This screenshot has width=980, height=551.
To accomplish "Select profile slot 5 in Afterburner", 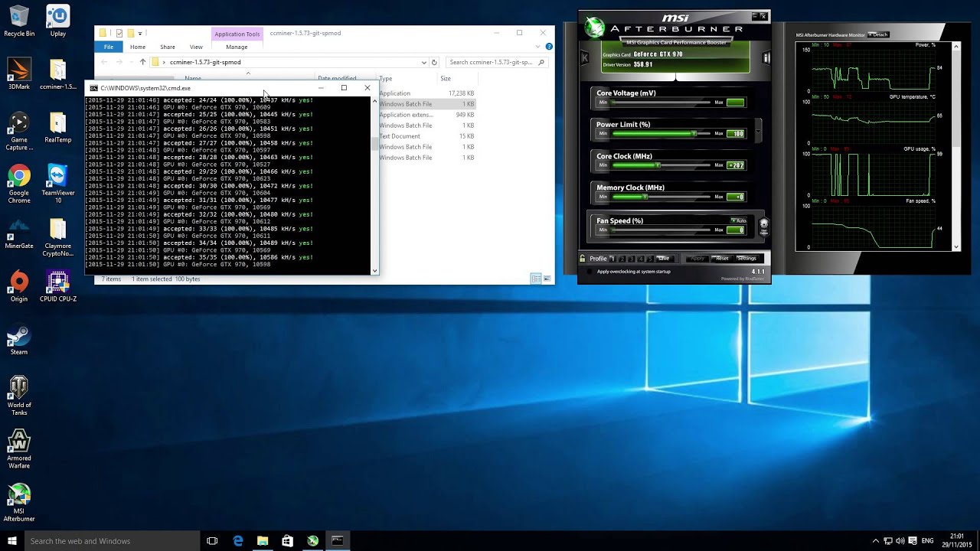I will [x=650, y=259].
